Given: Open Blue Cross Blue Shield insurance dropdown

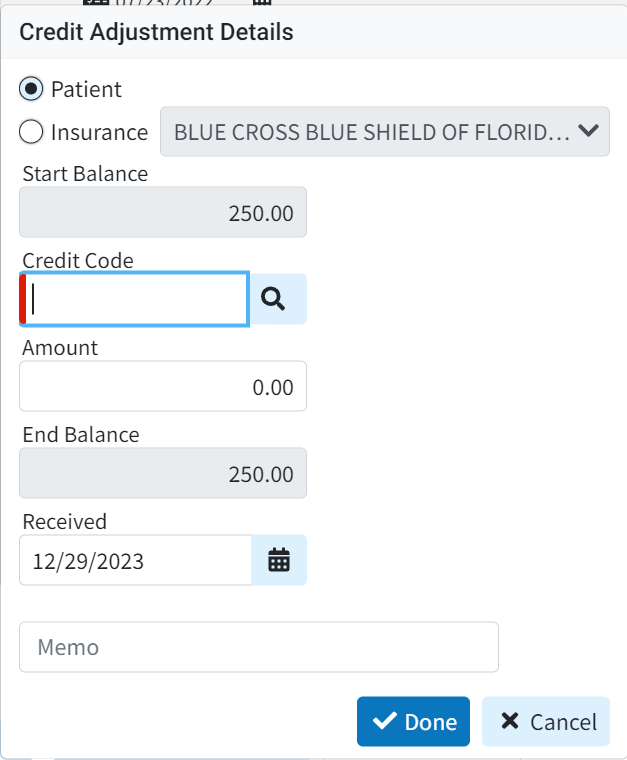Looking at the screenshot, I should pos(370,131).
